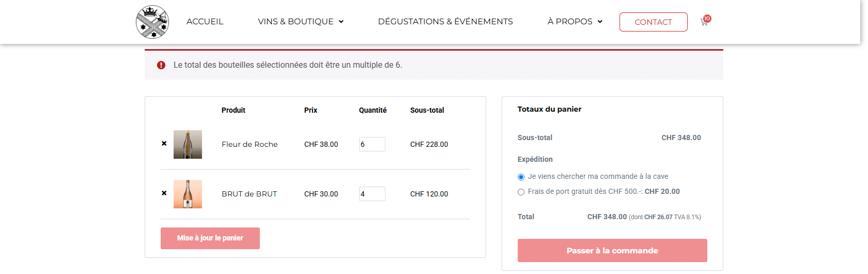Remove BRUT de BRUT from cart
Viewport: 868px width, 274px height.
(164, 193)
